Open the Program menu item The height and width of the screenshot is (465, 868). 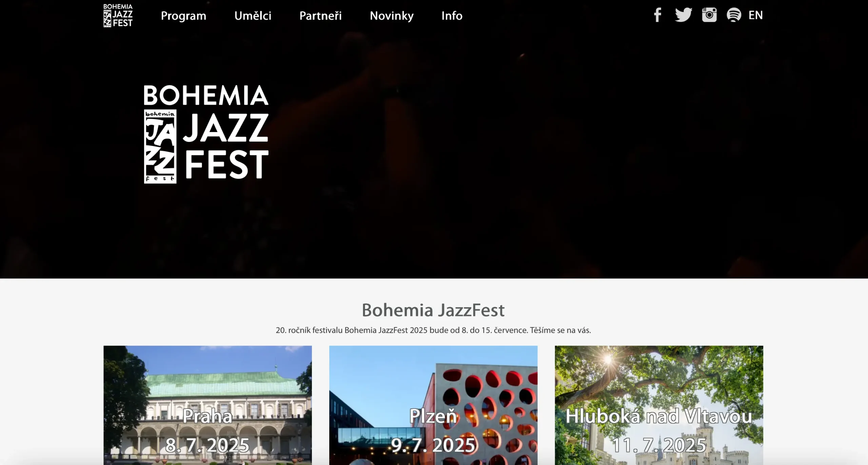coord(183,16)
